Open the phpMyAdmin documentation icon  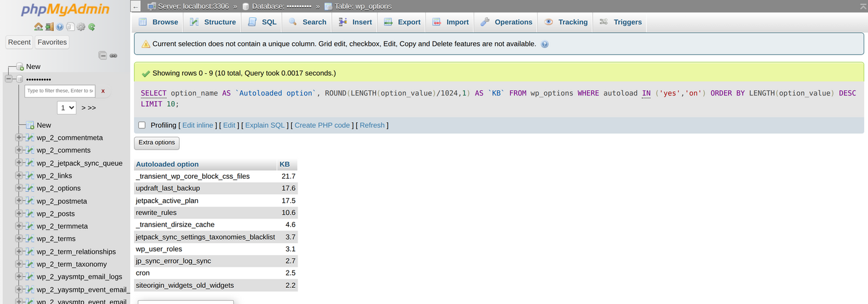(60, 27)
